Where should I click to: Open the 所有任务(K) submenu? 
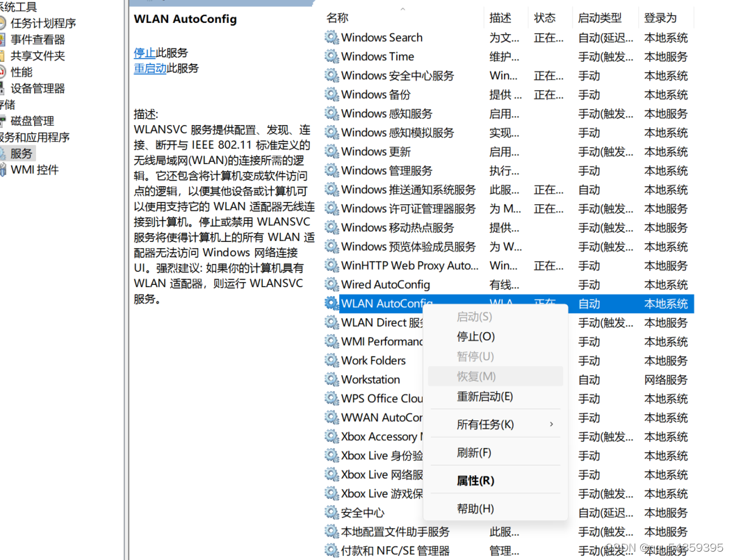click(x=496, y=425)
